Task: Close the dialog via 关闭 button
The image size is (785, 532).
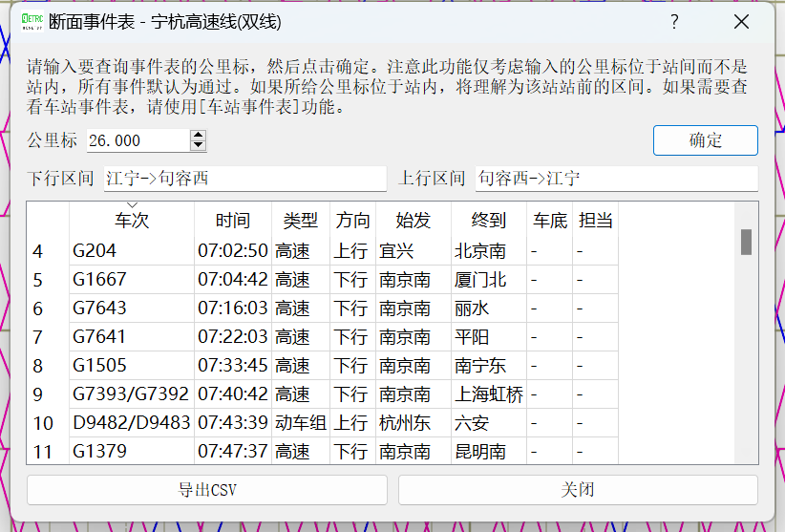Action: pos(578,489)
